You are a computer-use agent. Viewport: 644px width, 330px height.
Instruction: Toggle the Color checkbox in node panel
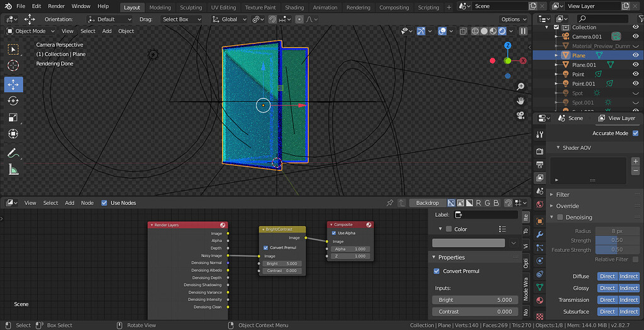pos(449,229)
